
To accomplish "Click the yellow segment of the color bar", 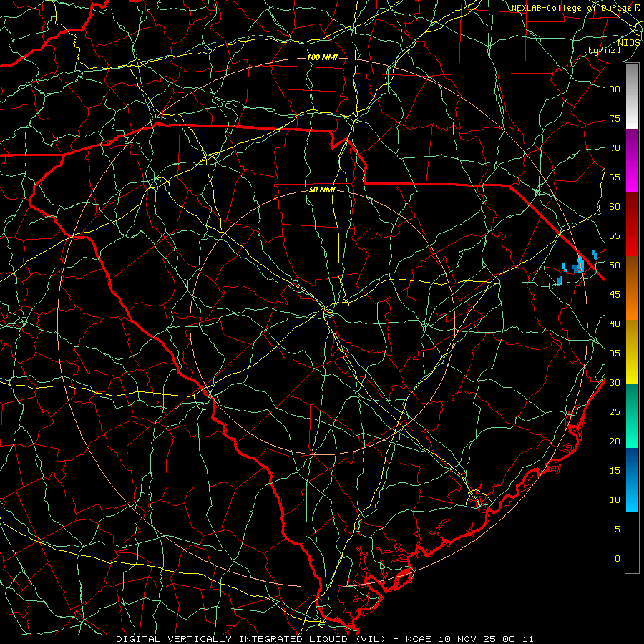I will pyautogui.click(x=632, y=352).
